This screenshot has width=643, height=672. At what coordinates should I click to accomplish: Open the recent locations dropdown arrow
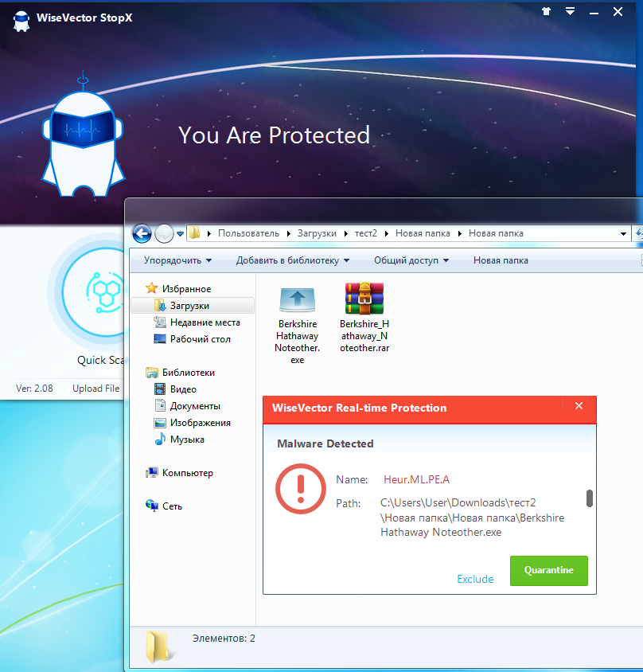pos(181,234)
